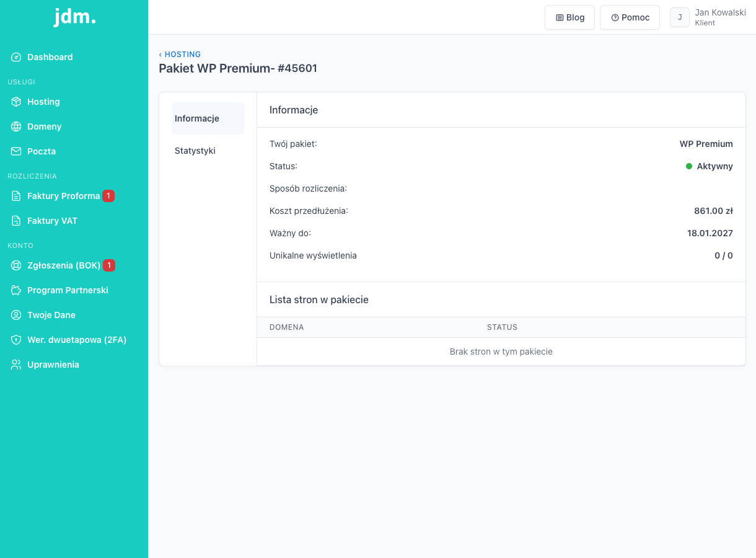Click the jdm. logo

tap(74, 17)
